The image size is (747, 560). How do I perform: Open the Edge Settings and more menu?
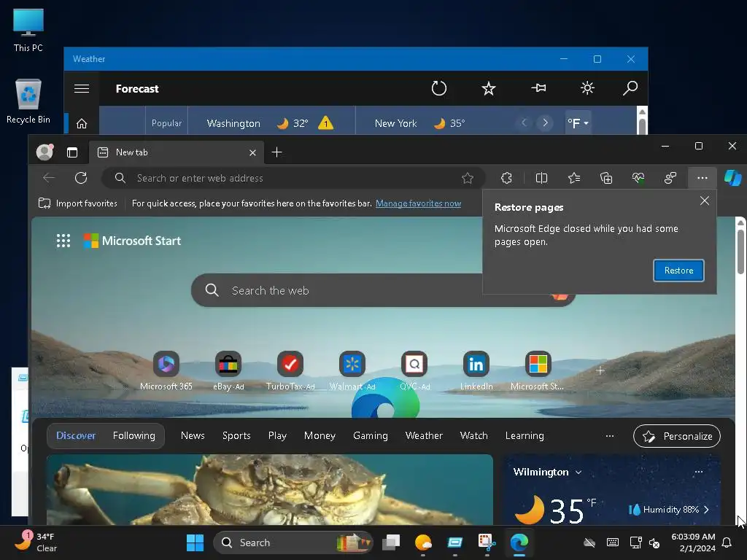[x=703, y=178]
